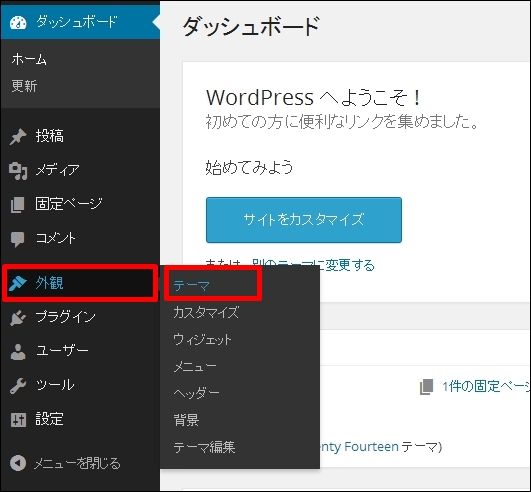The image size is (531, 492).
Task: Click the ダッシュボード page heading
Action: coord(251,26)
